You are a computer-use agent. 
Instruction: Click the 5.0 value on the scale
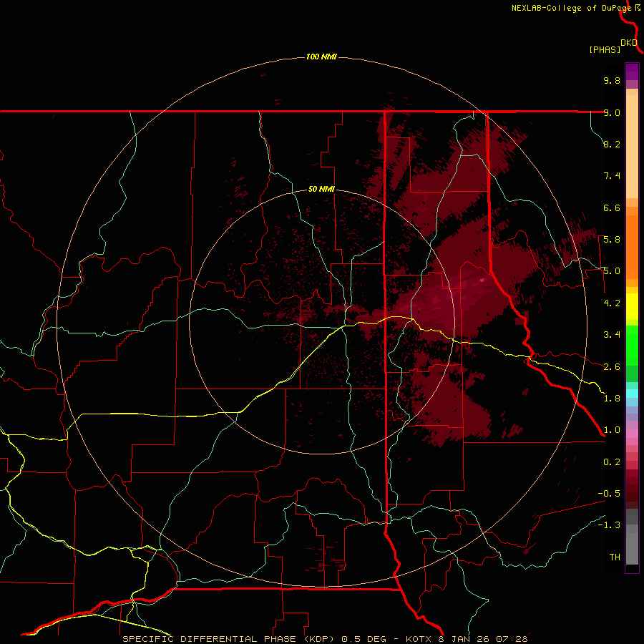[612, 271]
